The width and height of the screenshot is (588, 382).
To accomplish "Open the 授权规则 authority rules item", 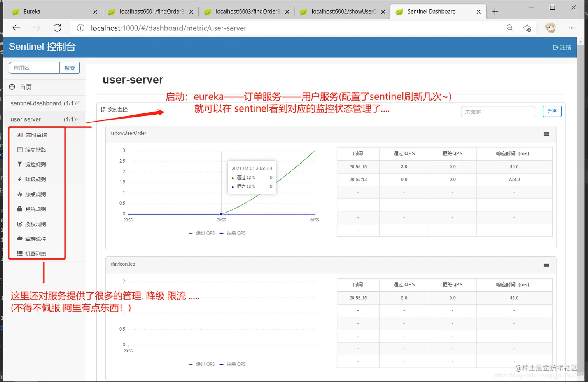I will [x=32, y=224].
